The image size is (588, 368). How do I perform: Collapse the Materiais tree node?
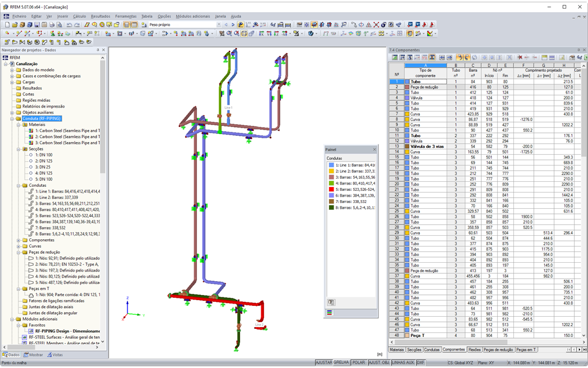19,125
